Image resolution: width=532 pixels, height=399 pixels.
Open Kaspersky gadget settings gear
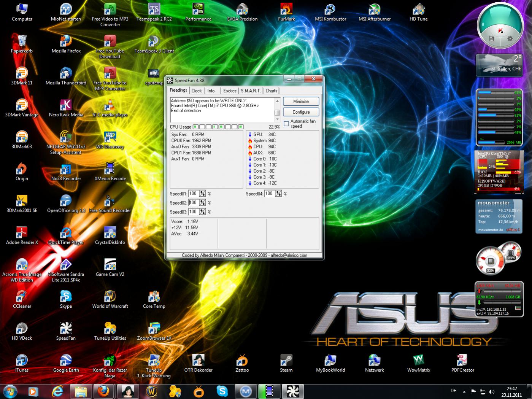510,38
